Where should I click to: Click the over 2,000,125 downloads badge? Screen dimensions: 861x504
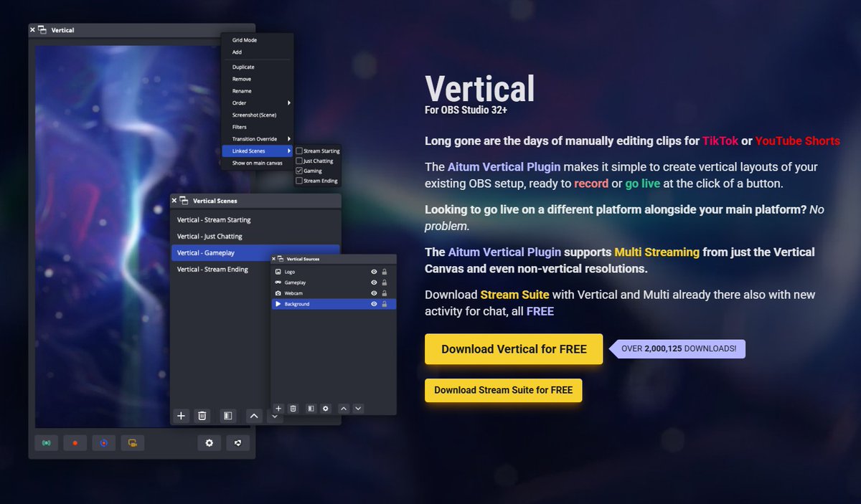pyautogui.click(x=678, y=349)
